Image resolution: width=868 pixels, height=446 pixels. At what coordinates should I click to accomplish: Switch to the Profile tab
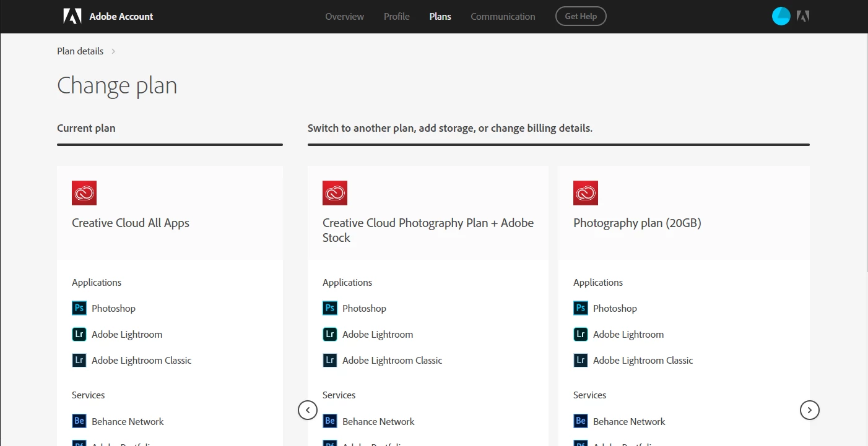pyautogui.click(x=397, y=17)
